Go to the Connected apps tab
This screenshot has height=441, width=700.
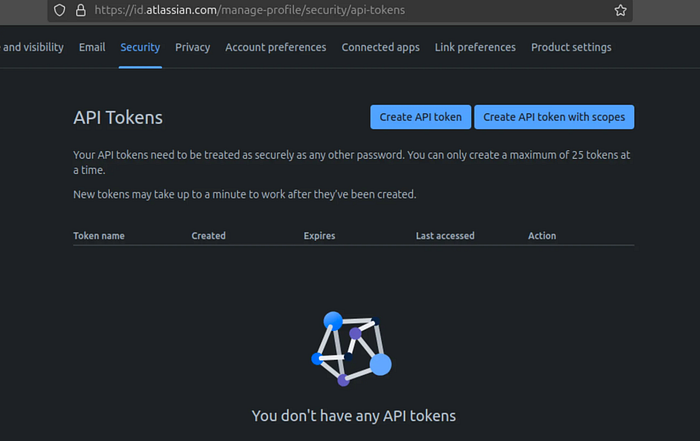(380, 47)
